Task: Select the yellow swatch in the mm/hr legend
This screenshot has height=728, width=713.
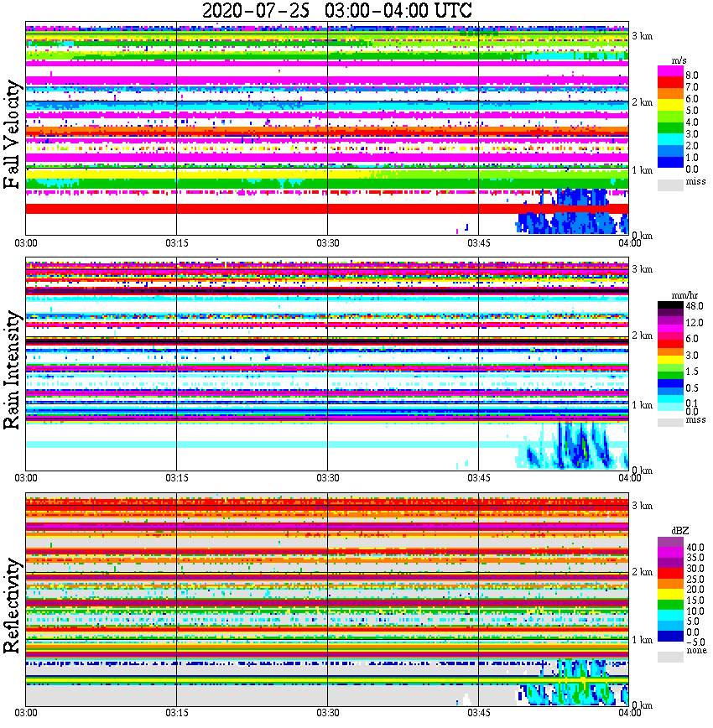Action: pos(670,359)
